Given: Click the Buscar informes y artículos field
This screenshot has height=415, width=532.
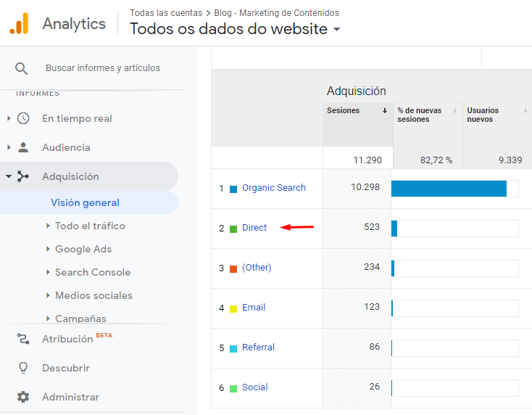Looking at the screenshot, I should pos(103,68).
